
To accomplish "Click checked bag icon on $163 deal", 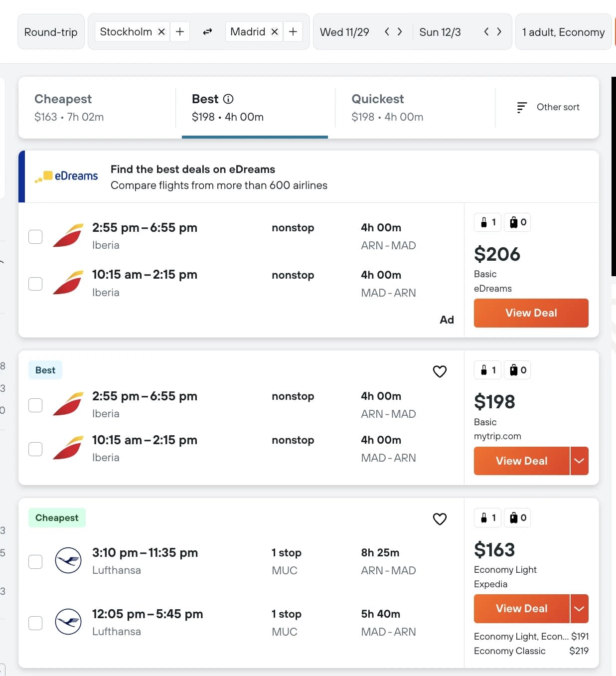I will 517,517.
